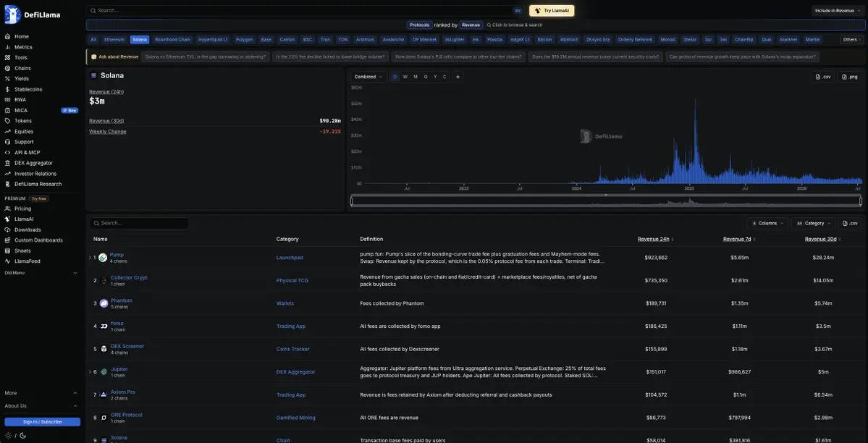Select the Ethereum chain tab
This screenshot has height=443, width=868.
coord(114,40)
